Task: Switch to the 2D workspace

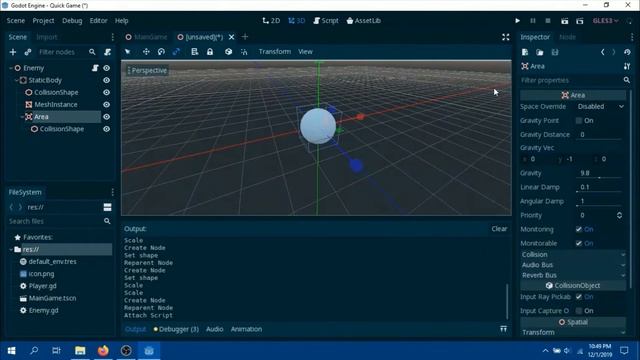Action: click(271, 21)
